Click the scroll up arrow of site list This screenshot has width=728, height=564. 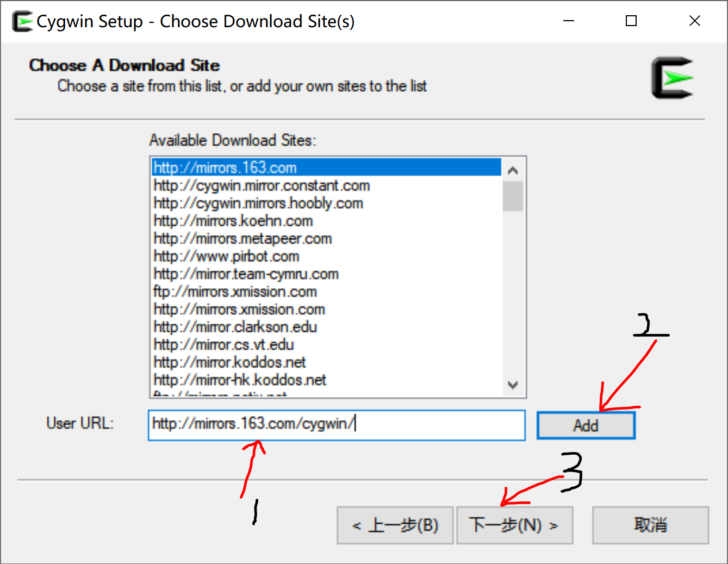click(x=513, y=170)
